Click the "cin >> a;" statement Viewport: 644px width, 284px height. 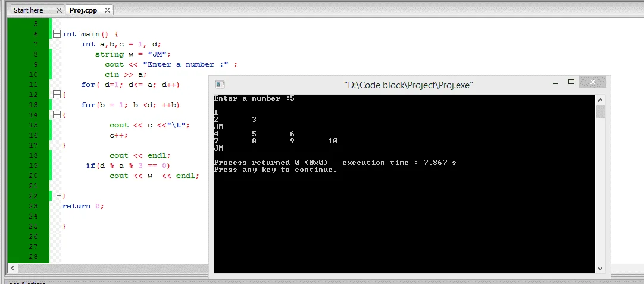tap(126, 74)
